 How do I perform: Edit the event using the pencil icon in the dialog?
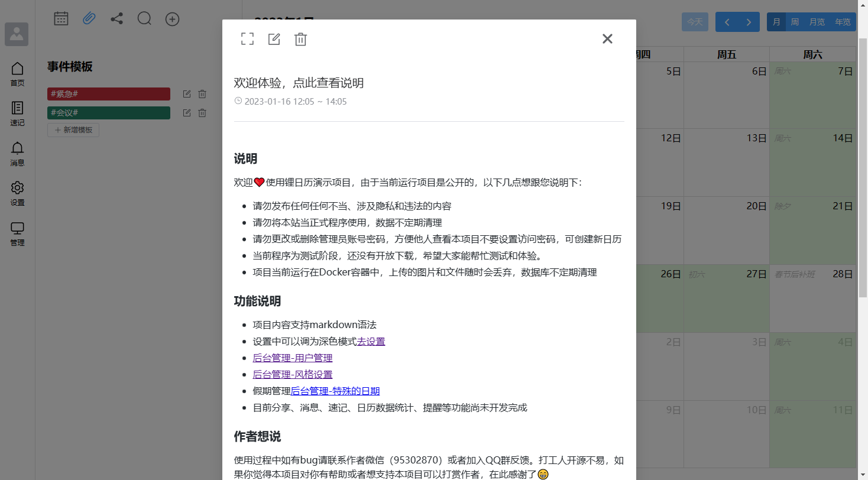274,39
